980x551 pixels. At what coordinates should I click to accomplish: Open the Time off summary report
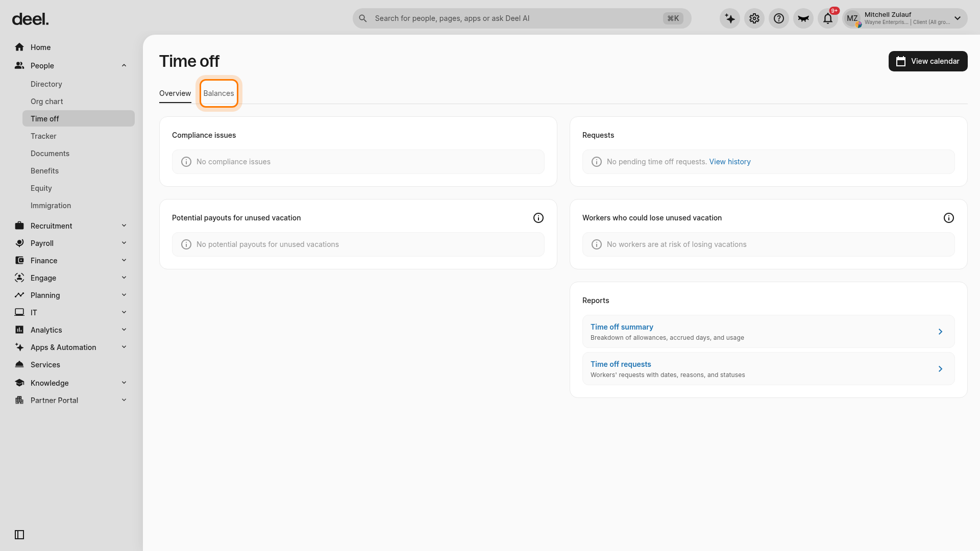point(768,332)
